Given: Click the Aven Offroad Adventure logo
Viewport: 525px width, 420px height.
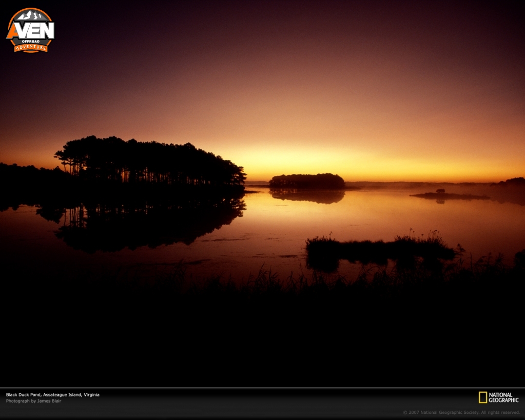Looking at the screenshot, I should pos(30,30).
